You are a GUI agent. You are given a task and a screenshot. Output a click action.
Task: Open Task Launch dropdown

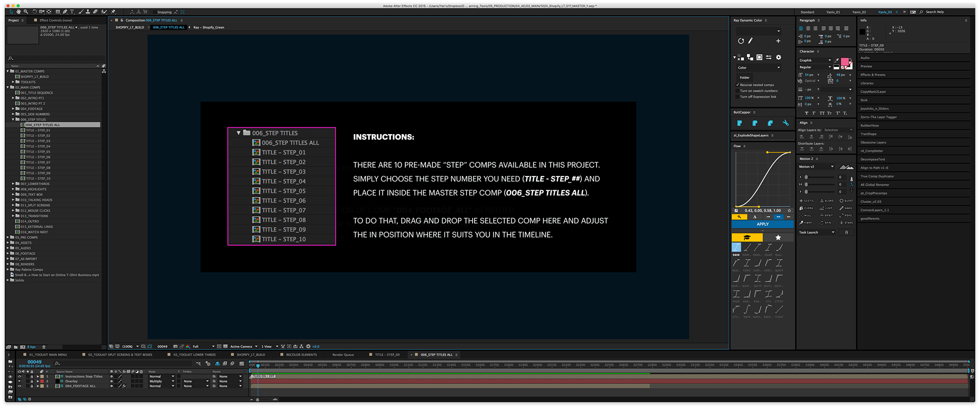coord(817,232)
